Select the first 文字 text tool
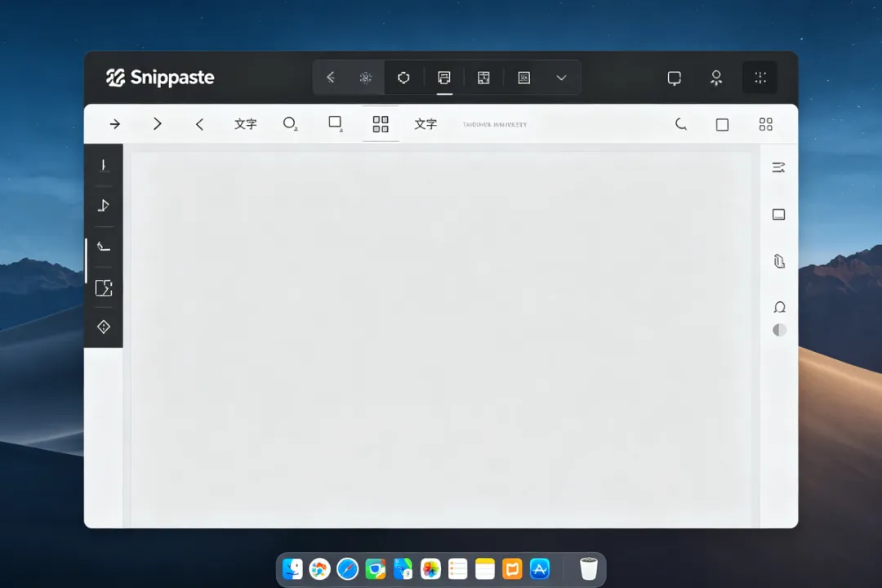This screenshot has width=882, height=588. tap(245, 124)
